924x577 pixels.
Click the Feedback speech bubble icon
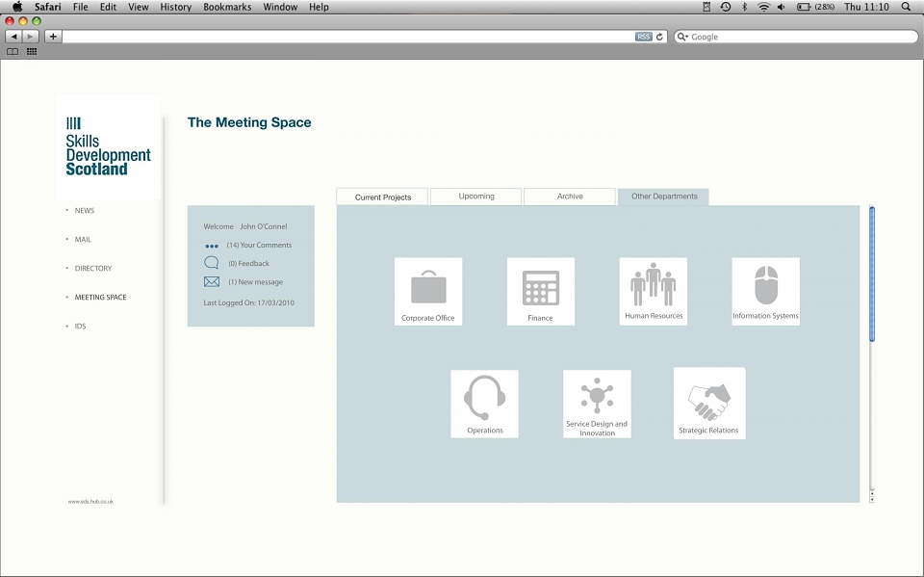click(211, 263)
